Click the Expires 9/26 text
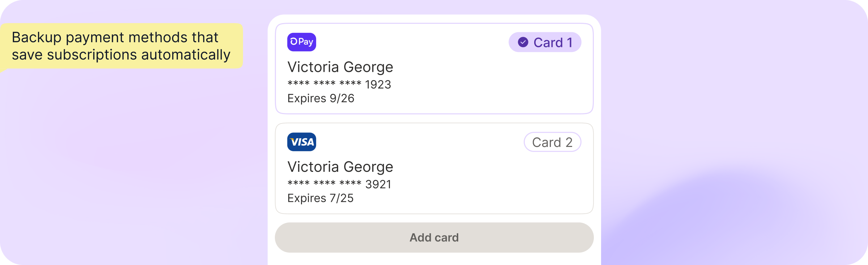 (x=321, y=99)
